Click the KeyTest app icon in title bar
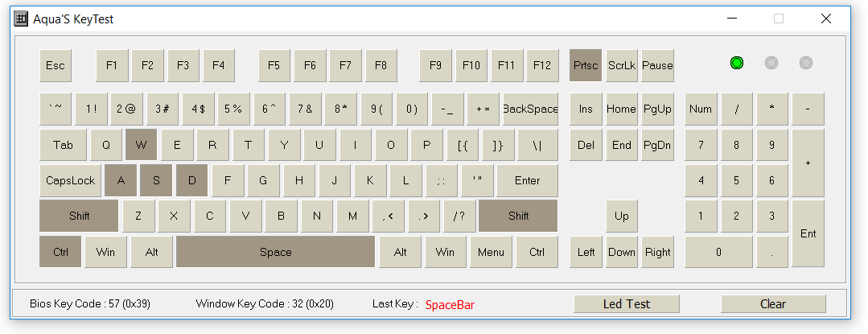The height and width of the screenshot is (334, 868). tap(20, 19)
